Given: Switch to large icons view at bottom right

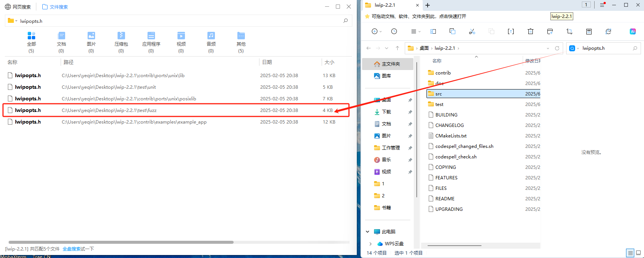Looking at the screenshot, I should point(638,253).
